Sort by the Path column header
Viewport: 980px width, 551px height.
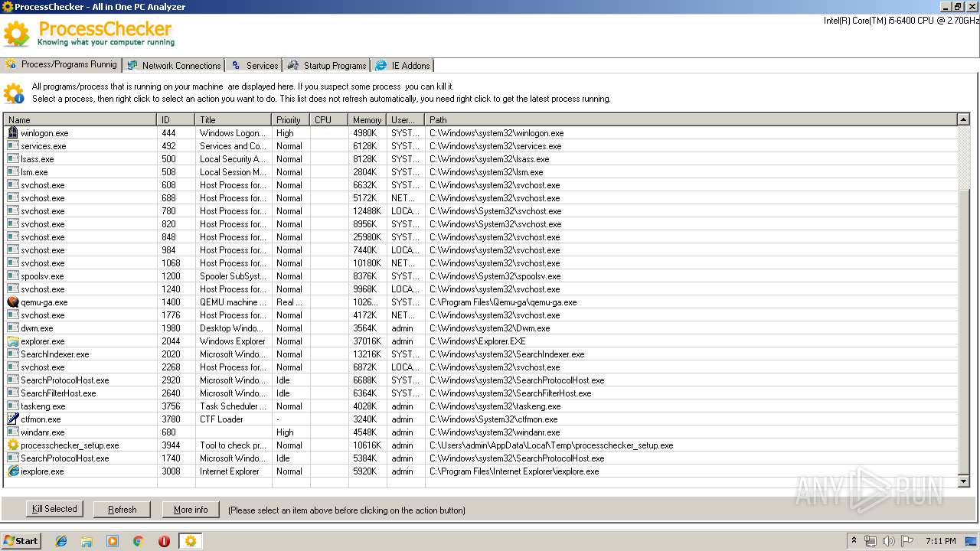[691, 120]
